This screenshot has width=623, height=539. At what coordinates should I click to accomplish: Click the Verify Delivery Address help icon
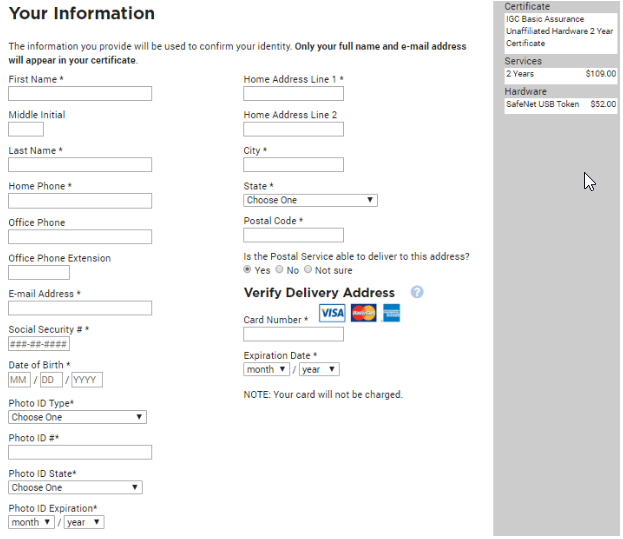pos(417,292)
